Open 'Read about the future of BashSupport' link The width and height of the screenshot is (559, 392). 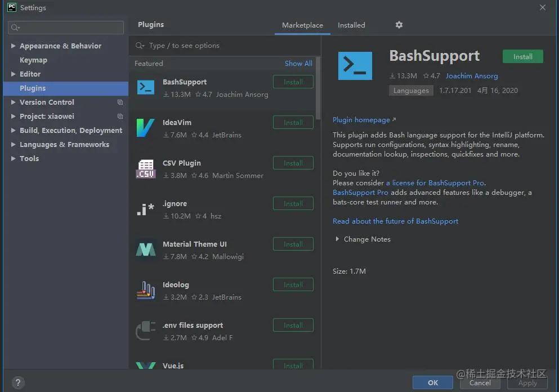(395, 221)
